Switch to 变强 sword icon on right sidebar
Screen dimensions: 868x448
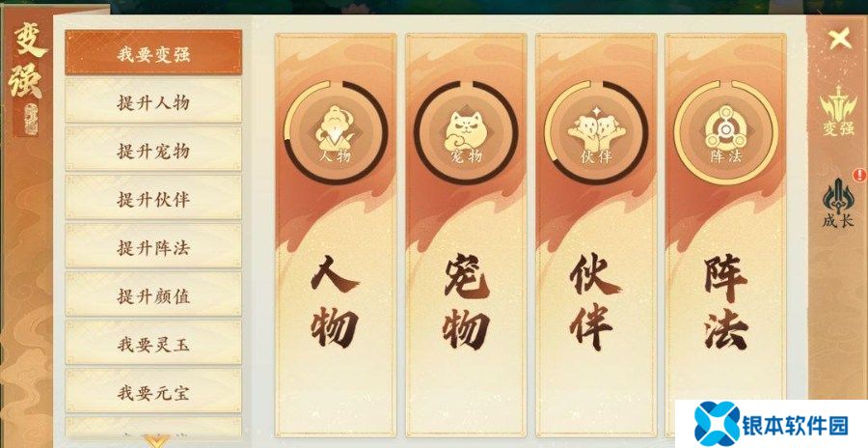pyautogui.click(x=838, y=111)
